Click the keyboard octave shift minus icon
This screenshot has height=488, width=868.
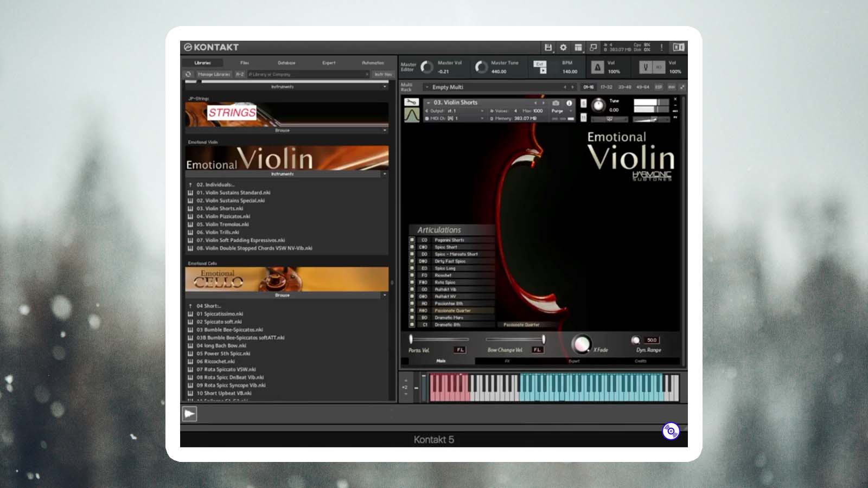416,388
